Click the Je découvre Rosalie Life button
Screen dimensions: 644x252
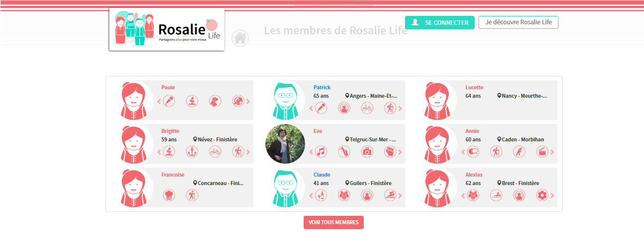tap(518, 22)
